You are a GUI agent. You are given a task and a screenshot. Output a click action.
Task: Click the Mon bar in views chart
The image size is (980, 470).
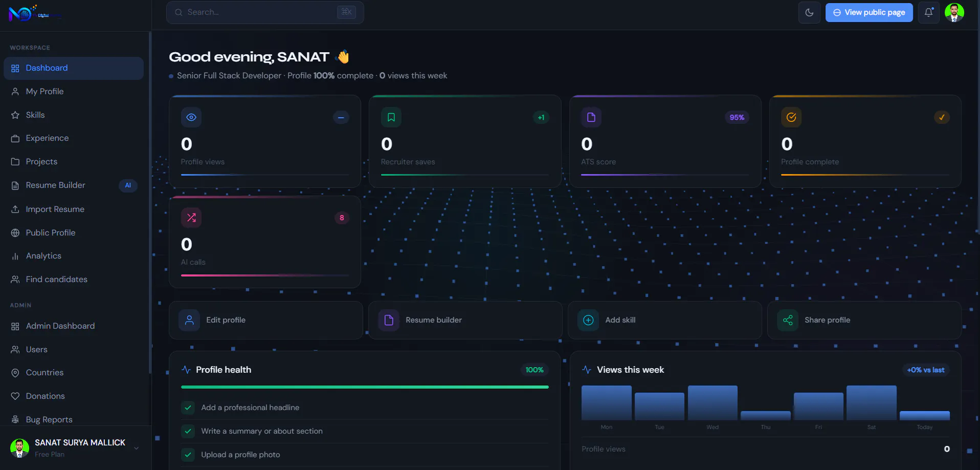coord(607,403)
